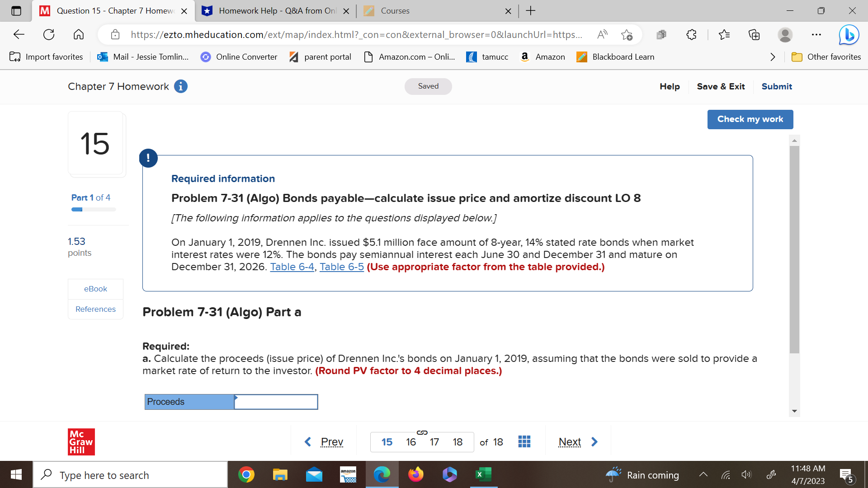This screenshot has width=868, height=488.
Task: Click inside the Proceeds input field
Action: pos(276,401)
